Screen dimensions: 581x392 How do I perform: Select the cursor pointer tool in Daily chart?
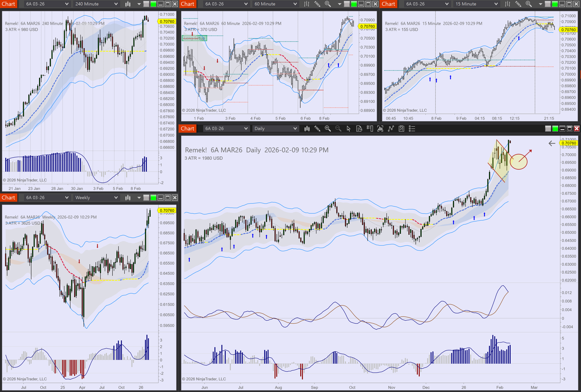349,129
